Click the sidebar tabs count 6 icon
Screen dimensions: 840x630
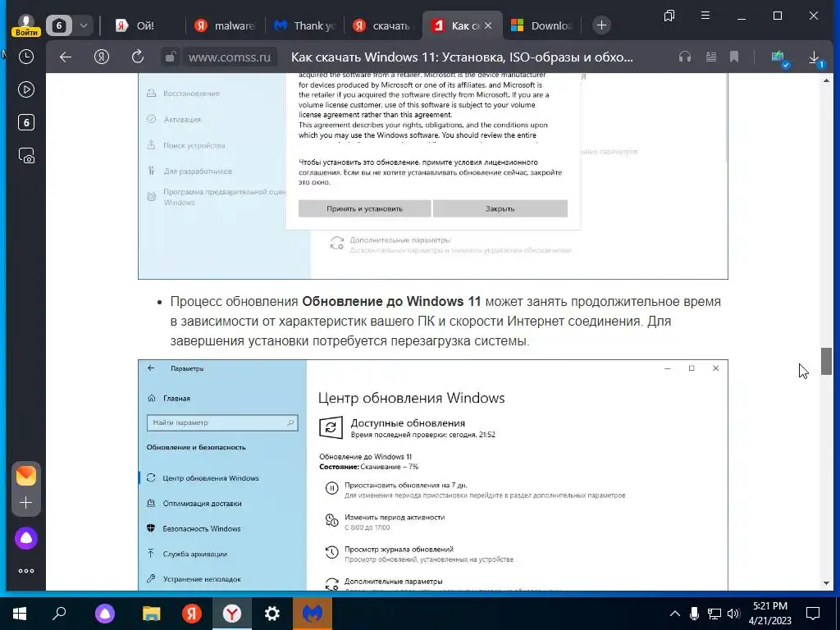pos(25,123)
